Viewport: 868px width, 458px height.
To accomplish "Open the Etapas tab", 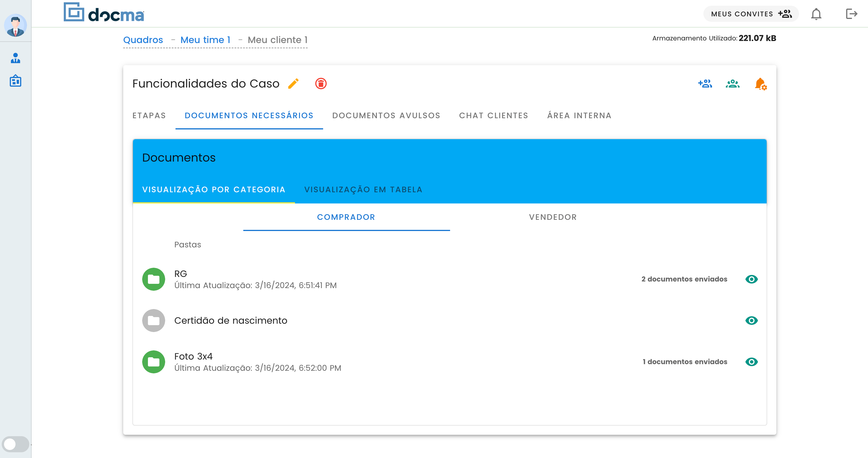I will click(x=149, y=116).
